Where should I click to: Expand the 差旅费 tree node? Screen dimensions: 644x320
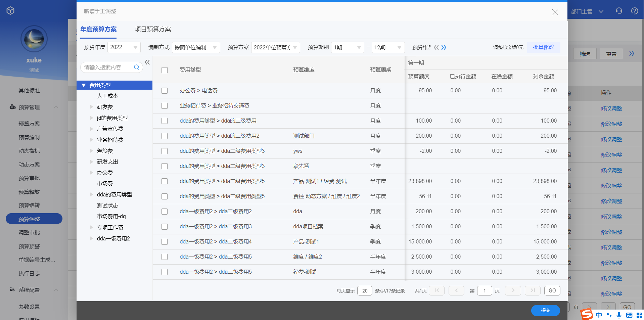coord(91,151)
